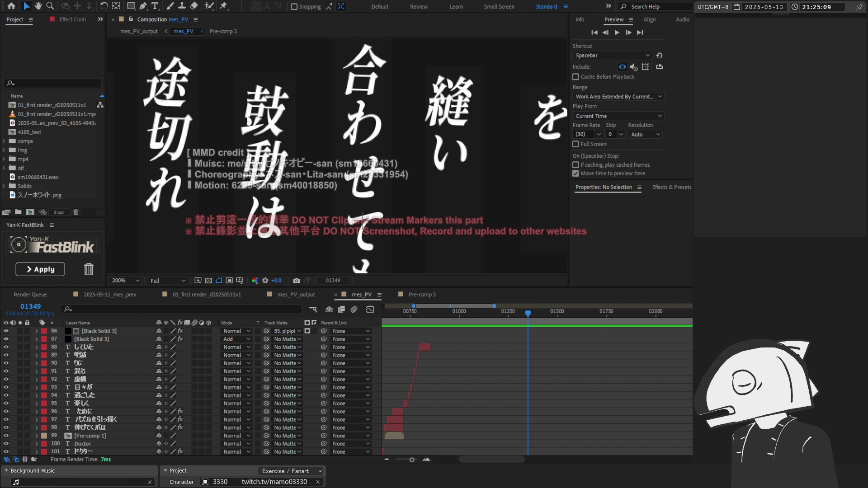The width and height of the screenshot is (868, 488).
Task: Click the snapshot camera icon under the viewer
Action: pyautogui.click(x=296, y=281)
